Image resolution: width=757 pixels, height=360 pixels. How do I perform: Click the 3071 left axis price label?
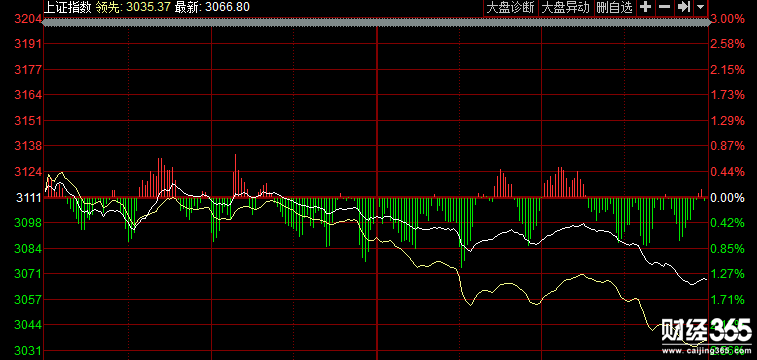click(28, 274)
